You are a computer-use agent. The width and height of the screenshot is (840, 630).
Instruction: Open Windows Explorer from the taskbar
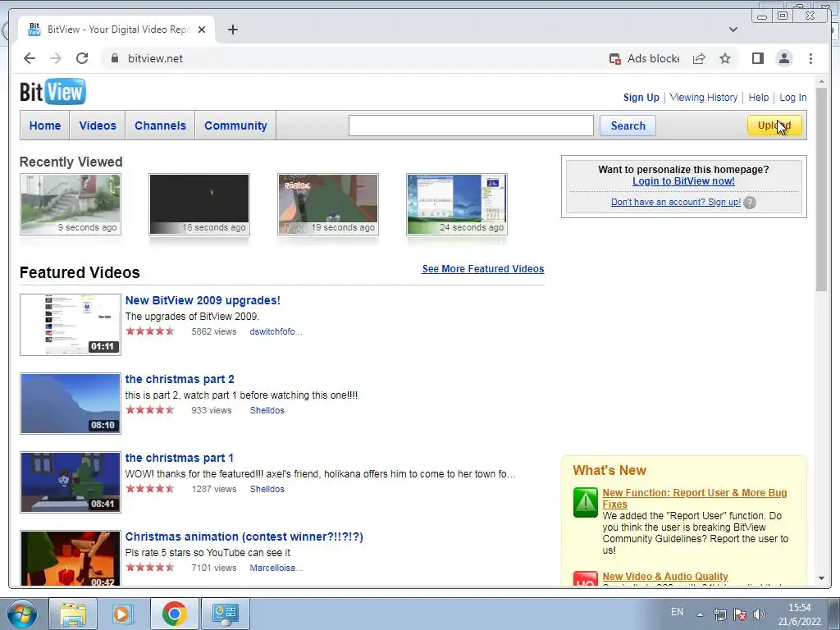click(73, 614)
